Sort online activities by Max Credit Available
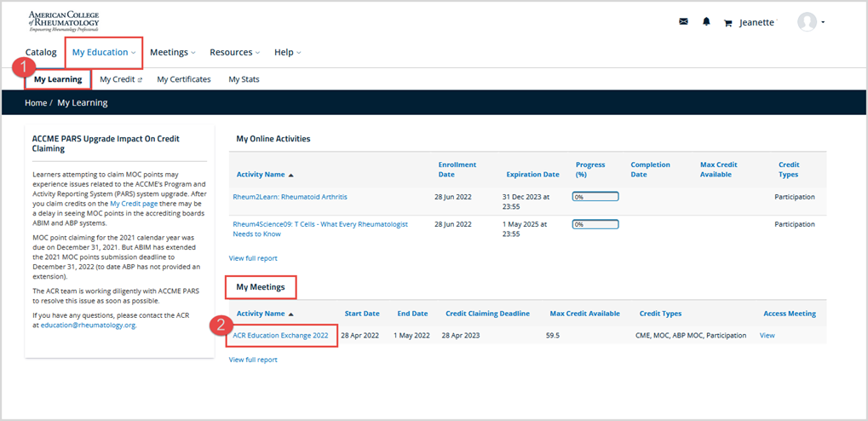This screenshot has width=868, height=421. pos(719,170)
